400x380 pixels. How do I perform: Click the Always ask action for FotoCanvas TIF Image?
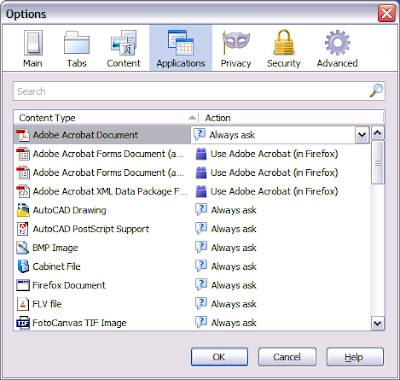coord(226,323)
